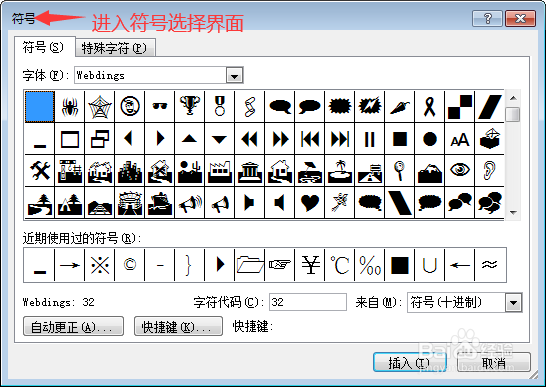The image size is (546, 387).
Task: Pick the copyright sign from recent symbols
Action: point(130,265)
